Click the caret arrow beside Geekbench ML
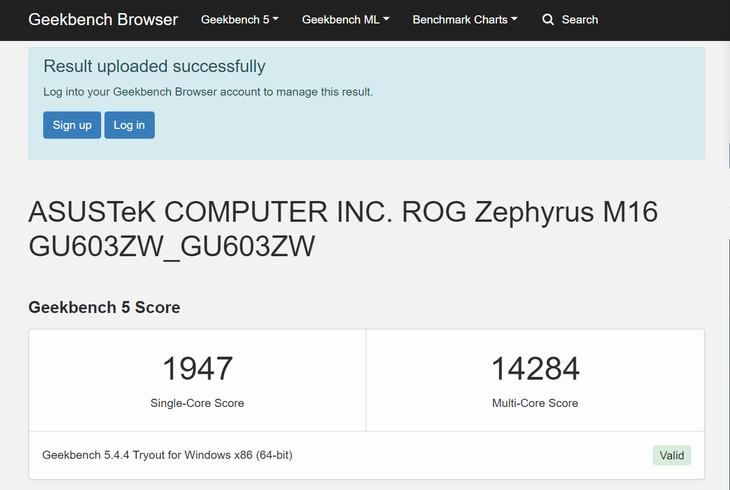Image resolution: width=730 pixels, height=490 pixels. [x=386, y=20]
